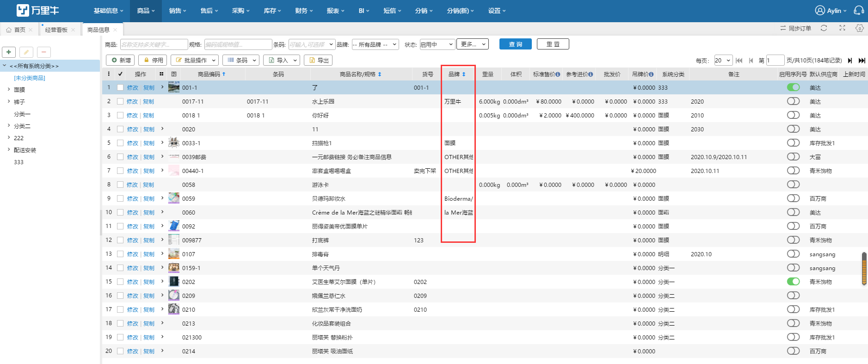Click the grid icon in table header
The image size is (868, 364).
click(x=161, y=74)
